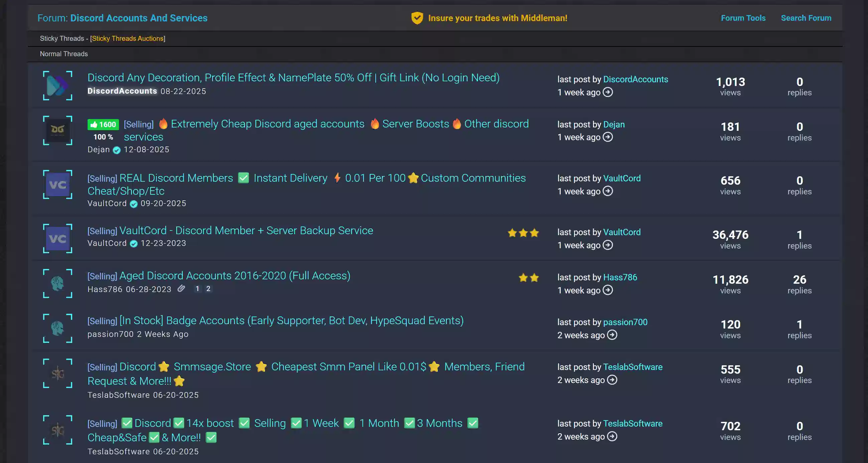Screen dimensions: 868x463
Task: Click Hass786's avatar on the aged accounts thread
Action: coord(57,284)
